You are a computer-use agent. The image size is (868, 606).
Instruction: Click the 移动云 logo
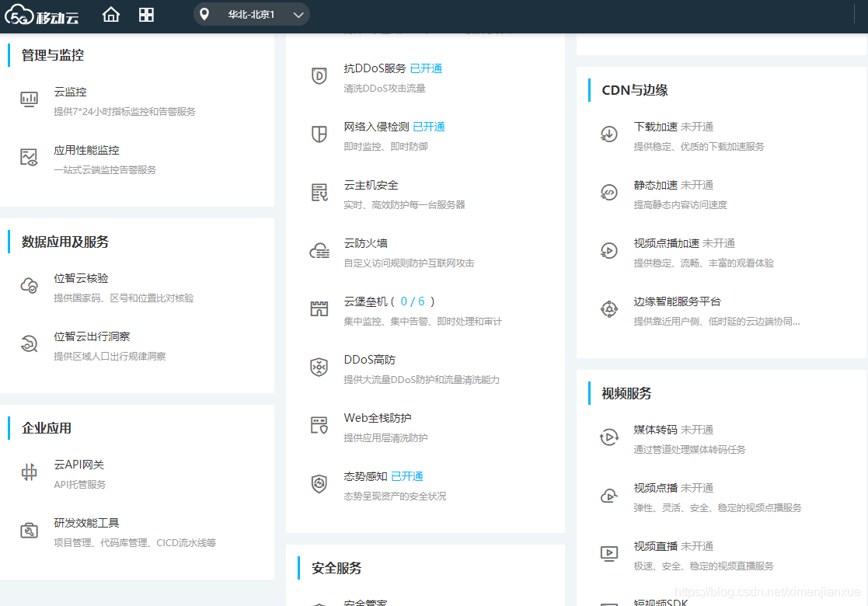click(x=41, y=15)
